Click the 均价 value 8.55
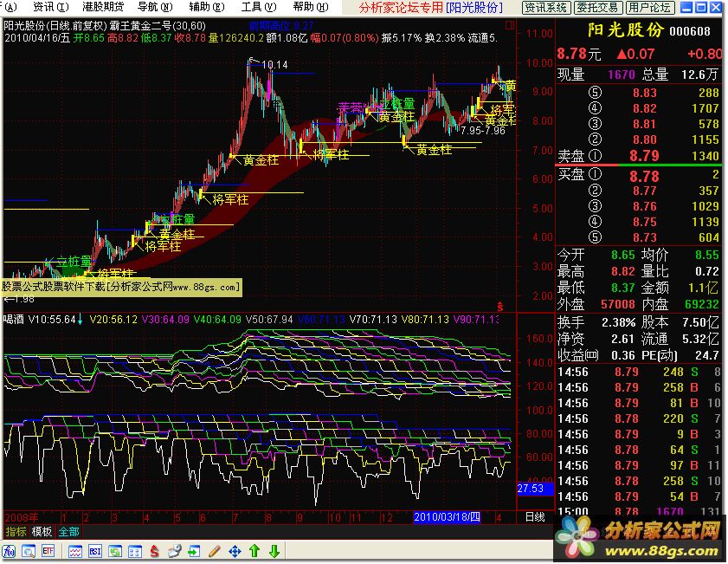The image size is (728, 564). (x=706, y=255)
